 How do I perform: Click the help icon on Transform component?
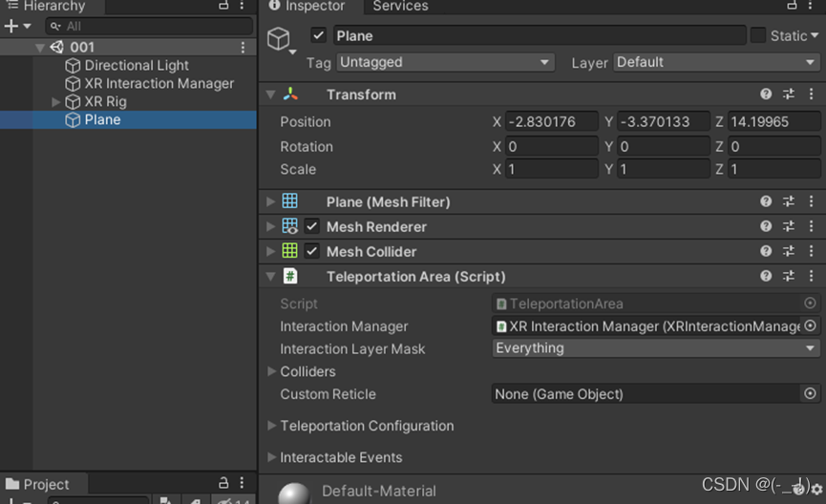(766, 94)
